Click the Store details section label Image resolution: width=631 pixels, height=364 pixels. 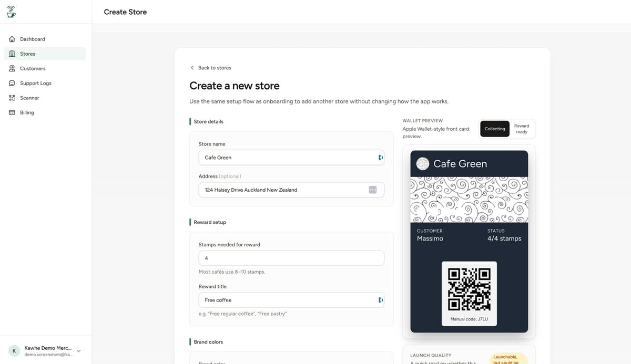click(208, 121)
